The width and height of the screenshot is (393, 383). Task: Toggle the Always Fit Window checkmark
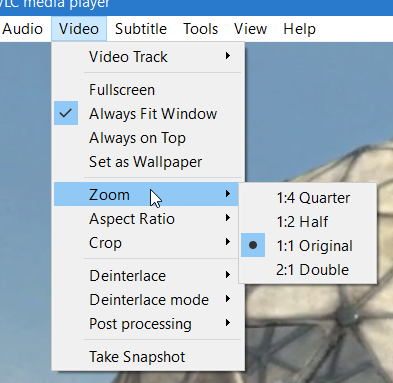pos(147,113)
